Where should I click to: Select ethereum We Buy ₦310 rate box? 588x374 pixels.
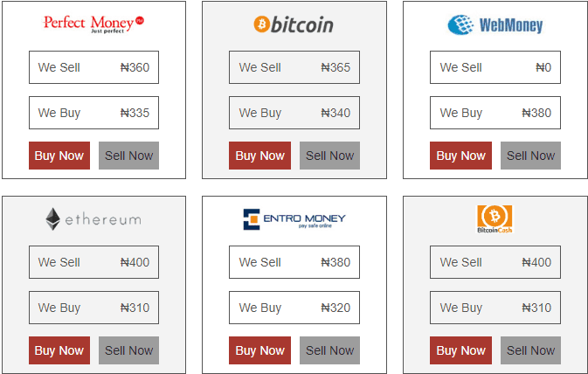click(93, 308)
